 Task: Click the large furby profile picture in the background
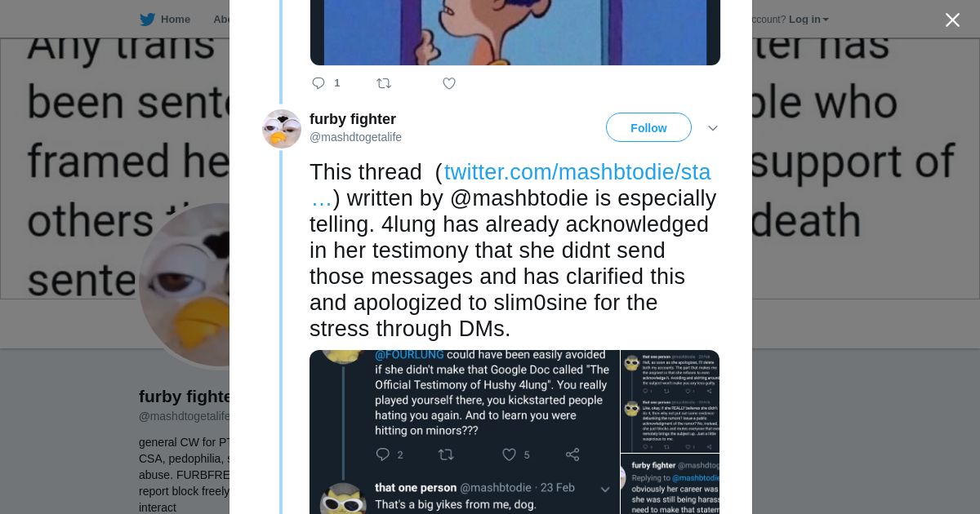pos(186,284)
